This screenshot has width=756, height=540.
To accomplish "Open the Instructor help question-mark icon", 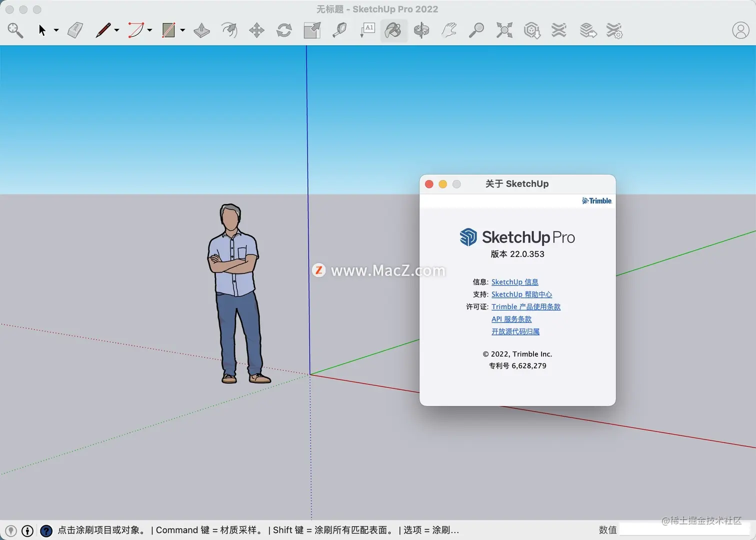I will click(46, 530).
